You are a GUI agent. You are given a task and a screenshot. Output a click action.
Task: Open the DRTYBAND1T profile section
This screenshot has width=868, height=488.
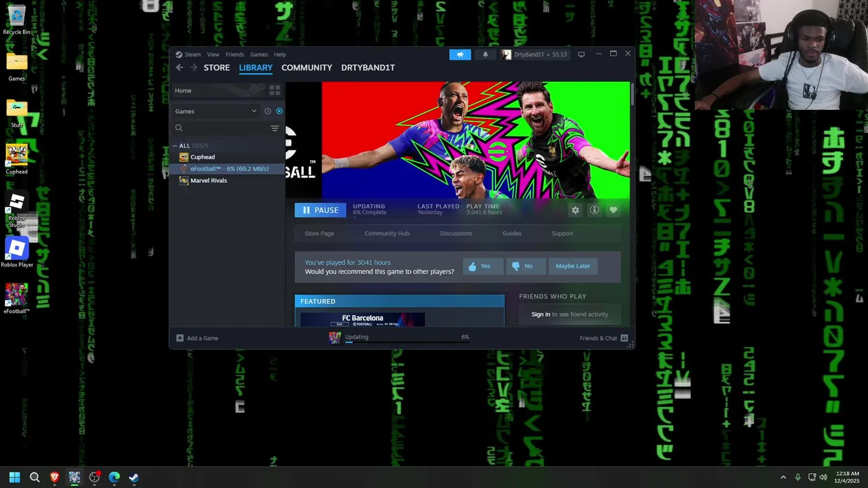pyautogui.click(x=368, y=68)
